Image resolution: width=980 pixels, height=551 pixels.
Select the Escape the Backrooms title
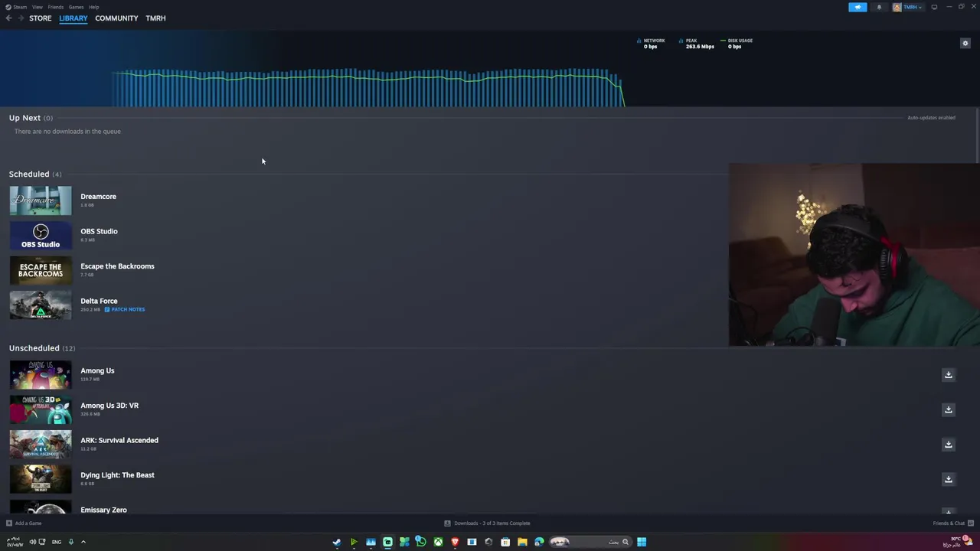tap(118, 266)
